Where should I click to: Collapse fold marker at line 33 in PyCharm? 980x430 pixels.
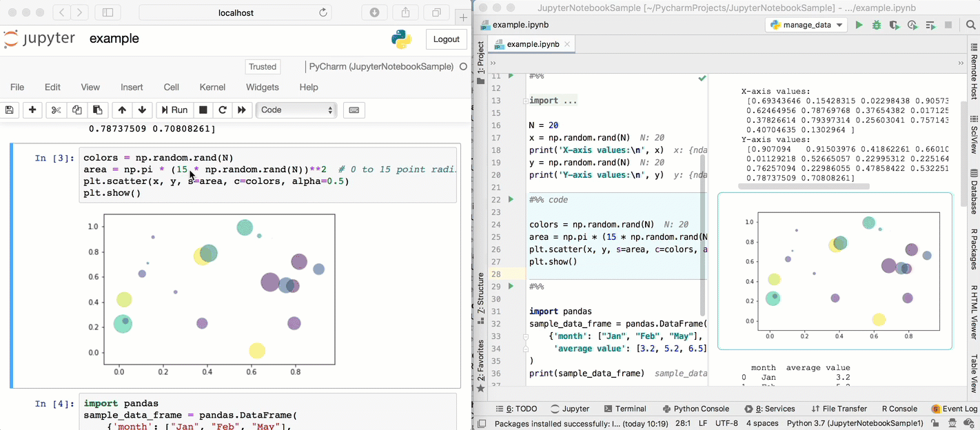(526, 336)
